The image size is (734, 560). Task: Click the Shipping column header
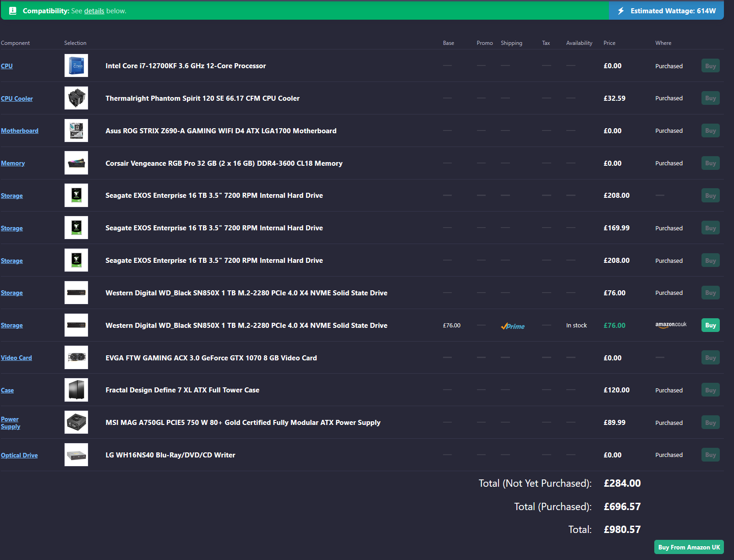click(x=511, y=43)
